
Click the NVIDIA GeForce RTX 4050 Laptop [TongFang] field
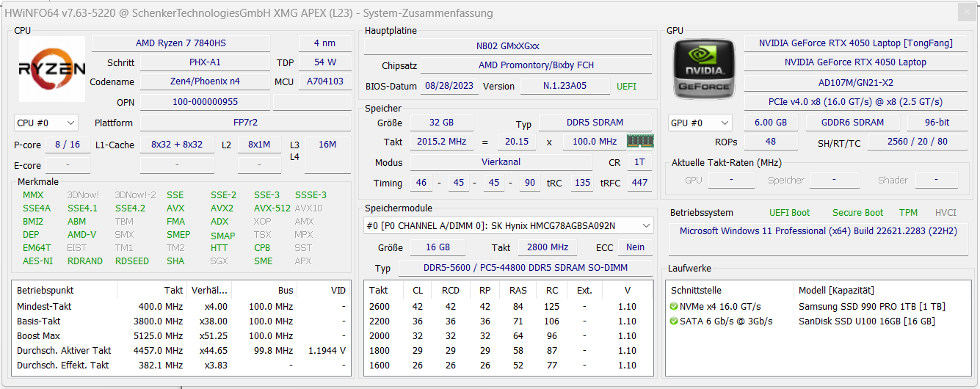pyautogui.click(x=855, y=43)
